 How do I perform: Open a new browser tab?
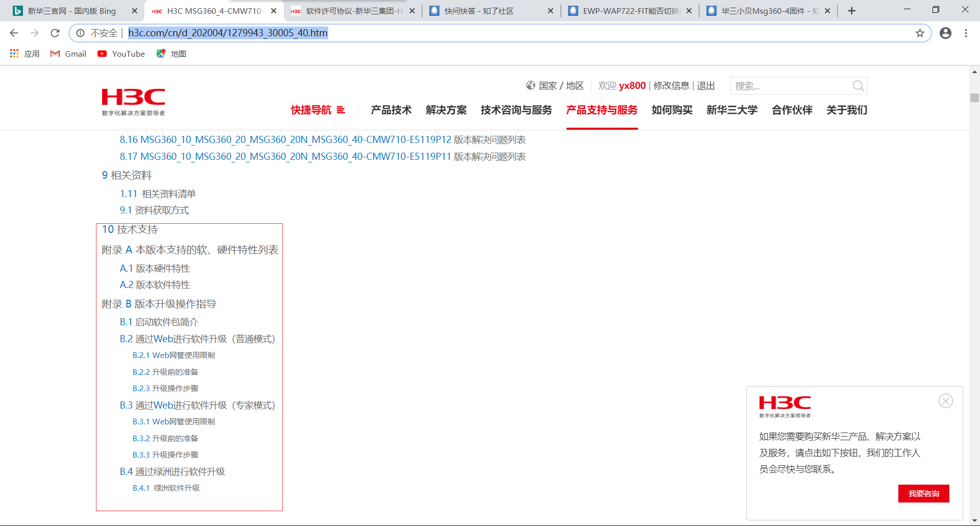click(x=851, y=11)
